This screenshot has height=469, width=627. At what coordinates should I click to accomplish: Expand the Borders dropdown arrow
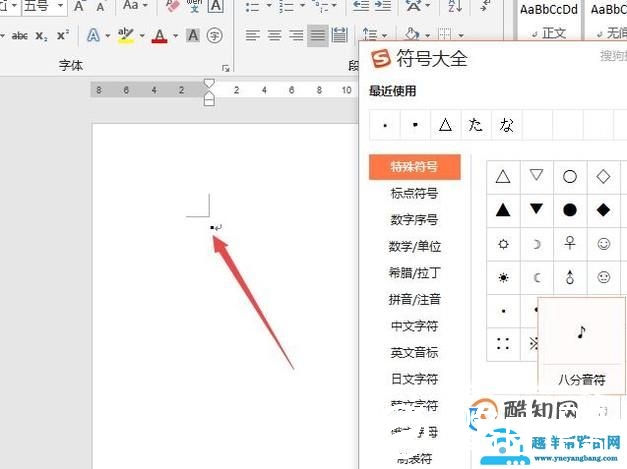461,36
